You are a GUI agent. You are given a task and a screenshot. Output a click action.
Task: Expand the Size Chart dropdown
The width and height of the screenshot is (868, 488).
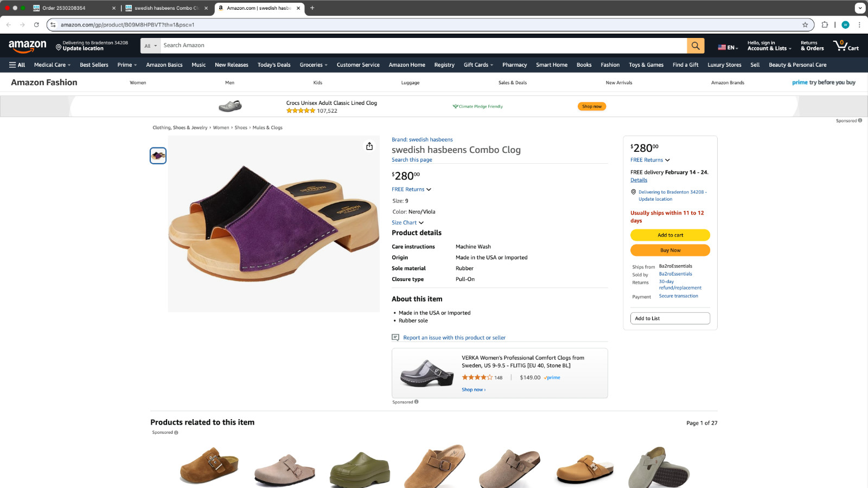point(407,222)
